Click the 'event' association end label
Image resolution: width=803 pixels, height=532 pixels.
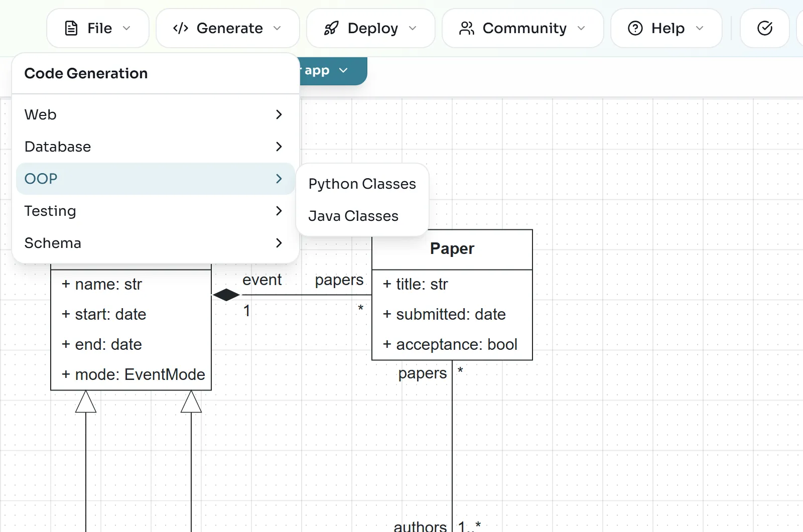click(x=262, y=280)
